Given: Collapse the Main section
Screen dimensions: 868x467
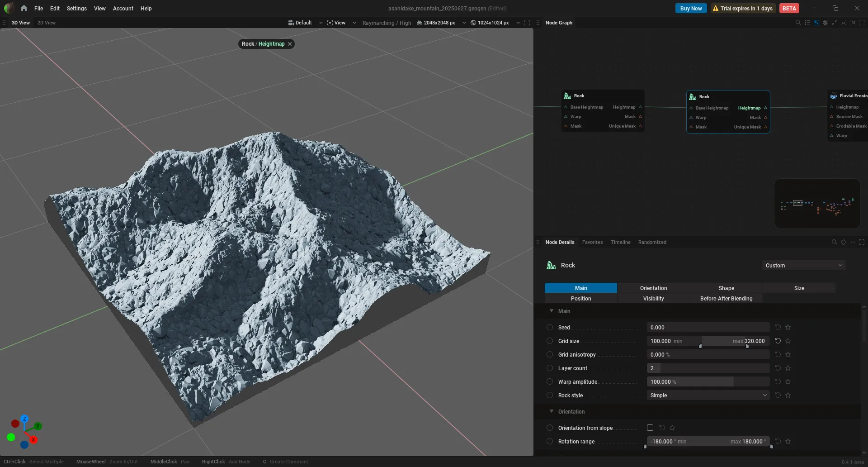Looking at the screenshot, I should click(552, 311).
